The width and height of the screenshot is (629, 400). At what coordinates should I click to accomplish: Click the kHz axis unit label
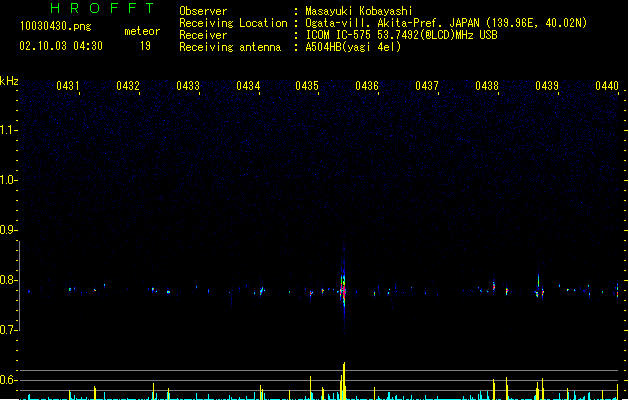coord(9,81)
